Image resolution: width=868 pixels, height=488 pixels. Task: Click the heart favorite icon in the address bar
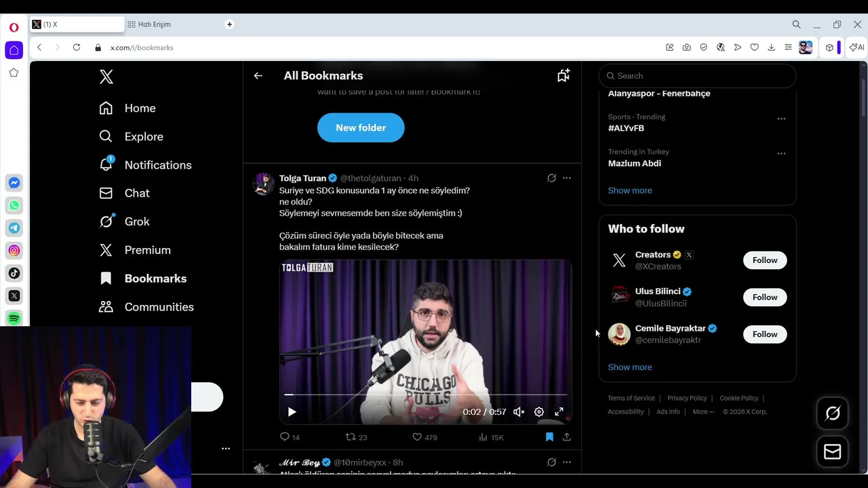755,47
